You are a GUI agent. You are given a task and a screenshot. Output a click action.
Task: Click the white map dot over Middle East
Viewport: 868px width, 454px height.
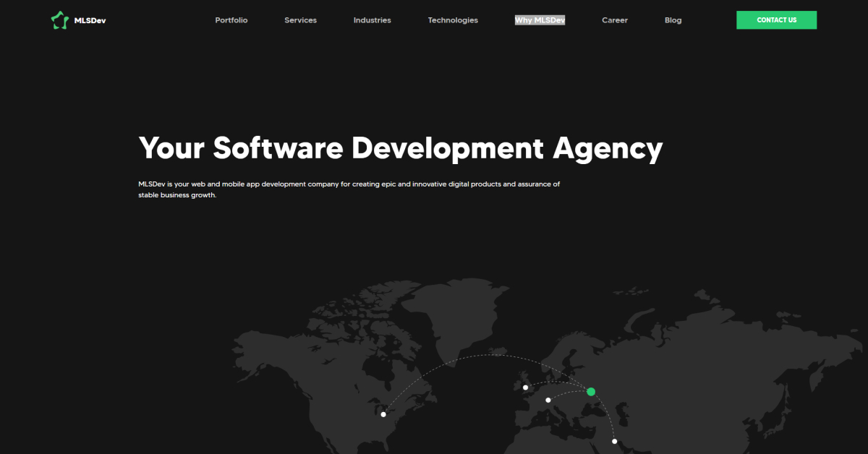click(614, 441)
